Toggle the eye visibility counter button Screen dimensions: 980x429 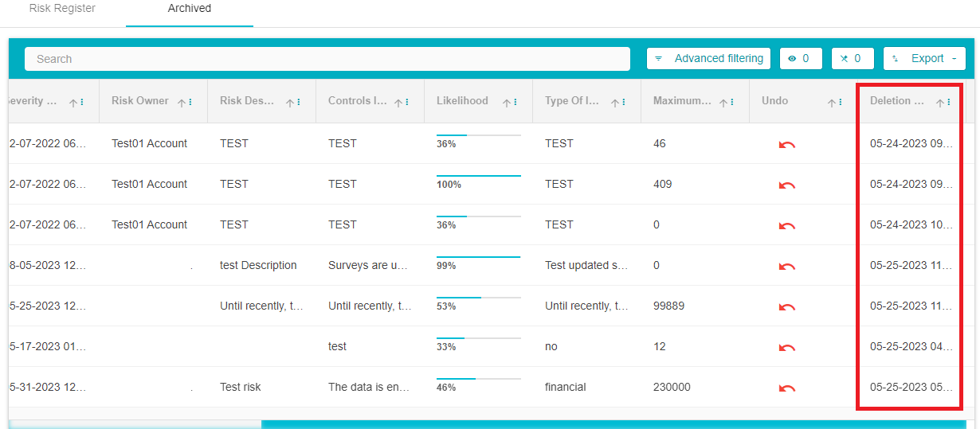[800, 59]
